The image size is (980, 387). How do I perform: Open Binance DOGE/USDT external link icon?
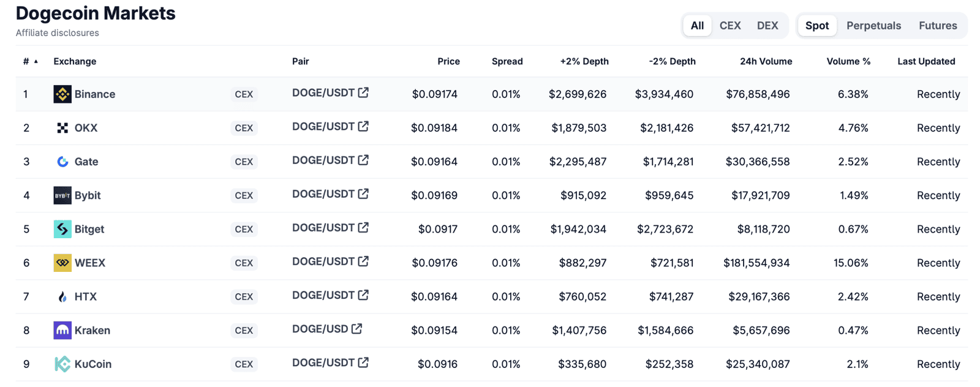point(363,91)
